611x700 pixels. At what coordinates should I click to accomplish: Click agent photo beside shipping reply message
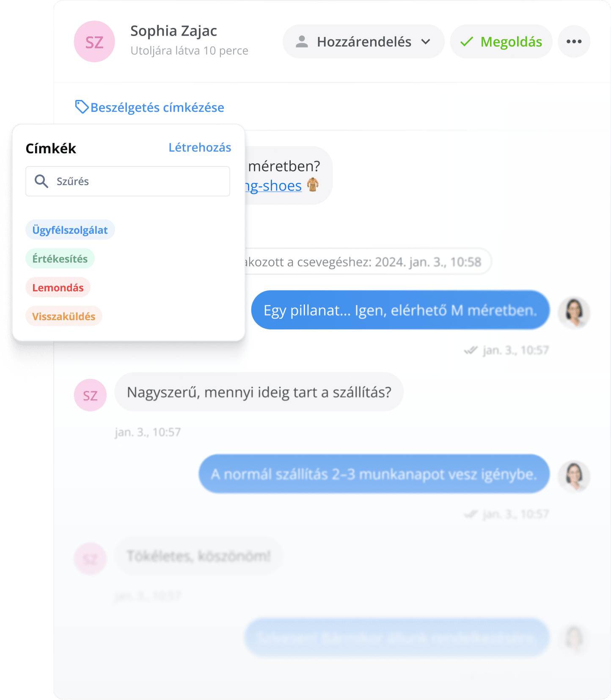coord(574,476)
